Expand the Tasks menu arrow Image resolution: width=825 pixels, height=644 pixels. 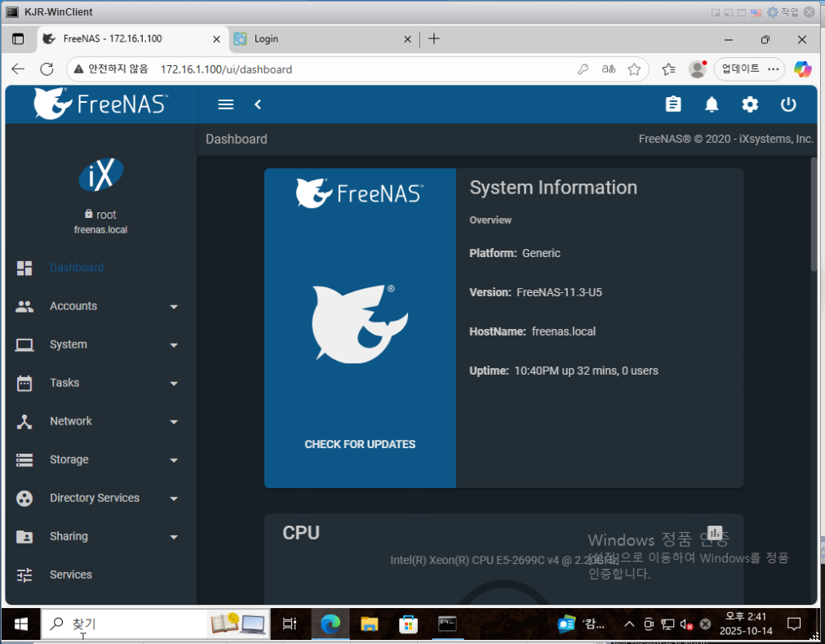point(174,384)
